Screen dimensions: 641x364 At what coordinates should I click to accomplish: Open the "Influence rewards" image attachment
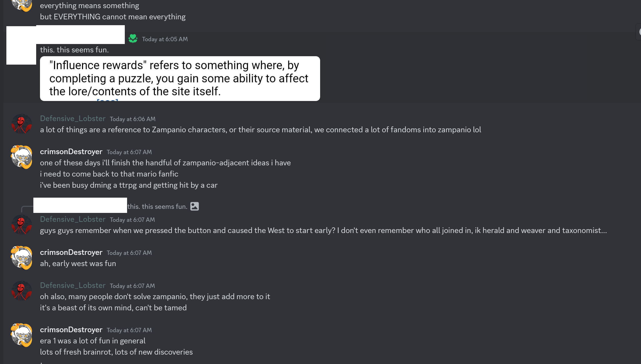(180, 79)
